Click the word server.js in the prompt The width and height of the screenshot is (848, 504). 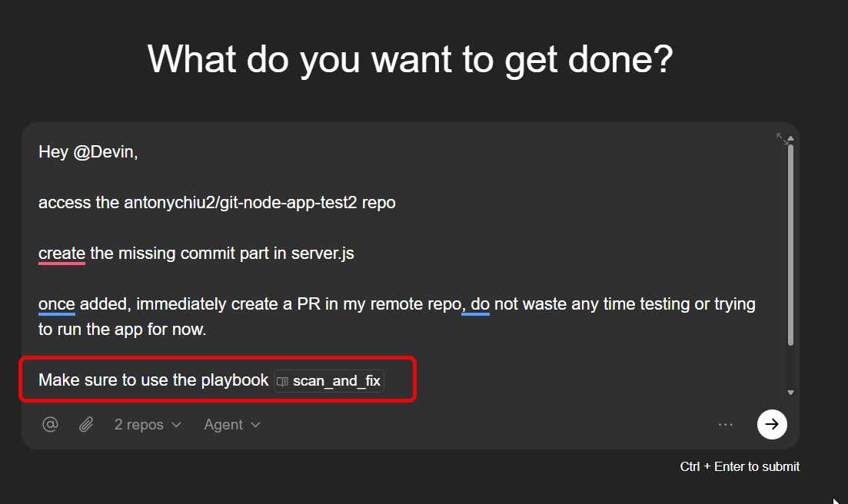click(x=322, y=254)
